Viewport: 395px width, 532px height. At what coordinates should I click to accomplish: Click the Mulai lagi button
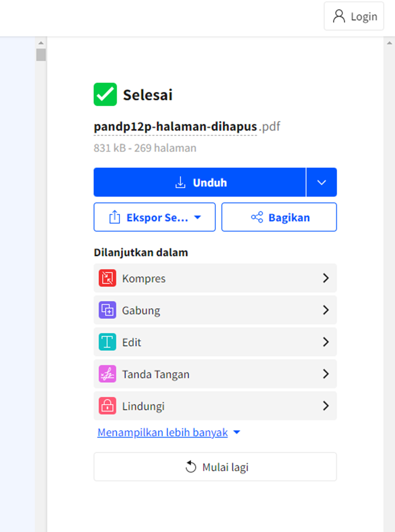215,467
